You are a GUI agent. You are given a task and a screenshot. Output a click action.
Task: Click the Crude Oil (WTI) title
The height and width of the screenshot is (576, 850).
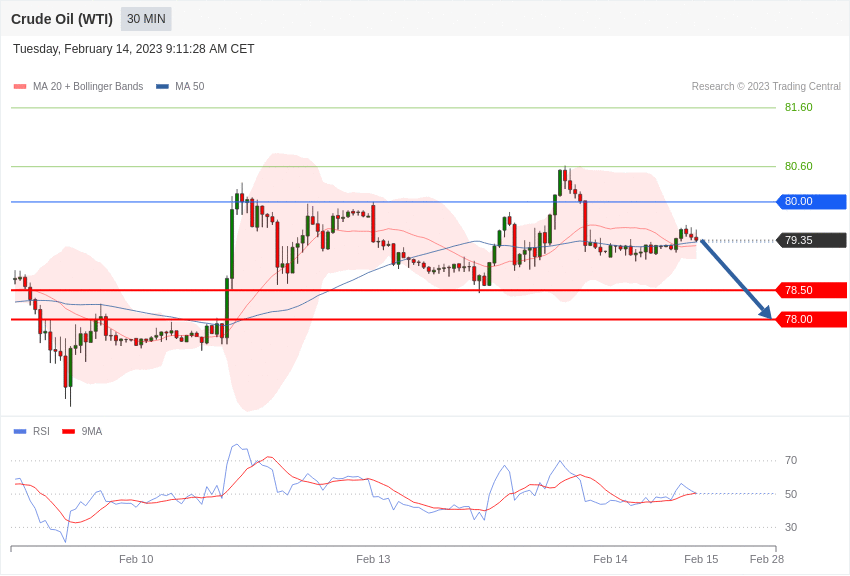click(62, 19)
